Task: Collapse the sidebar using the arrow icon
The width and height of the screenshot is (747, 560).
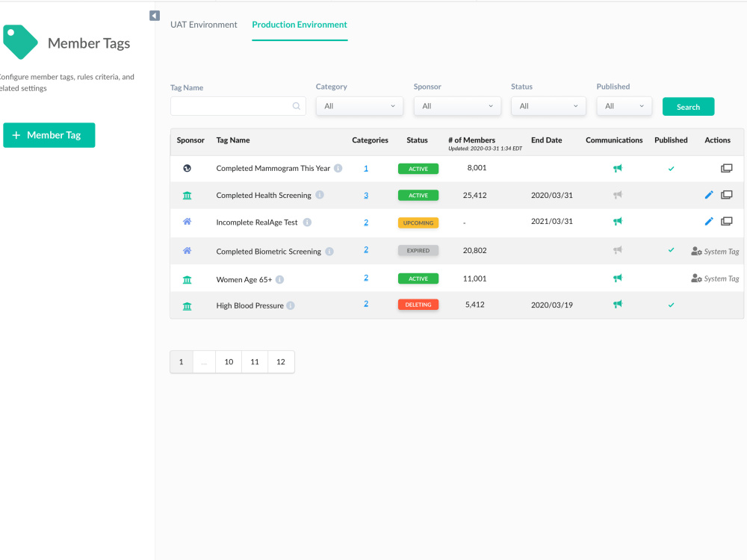Action: pyautogui.click(x=155, y=16)
